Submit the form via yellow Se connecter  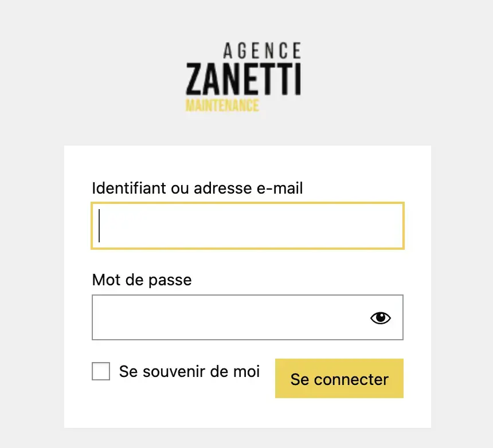[339, 378]
